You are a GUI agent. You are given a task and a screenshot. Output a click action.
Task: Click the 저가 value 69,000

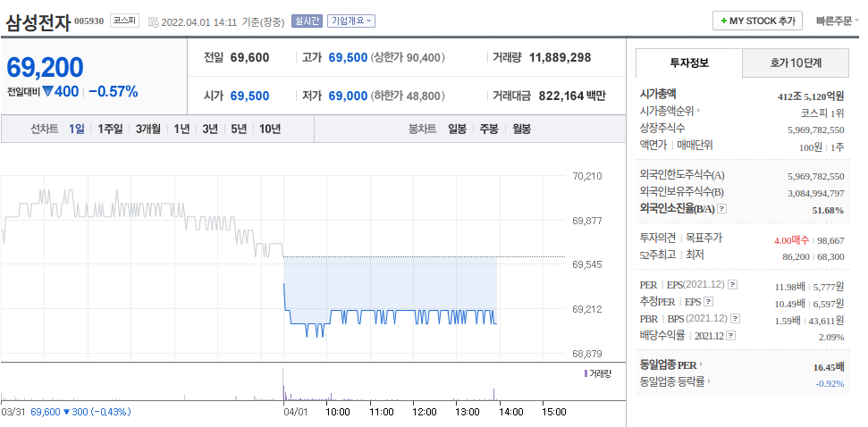tap(348, 96)
